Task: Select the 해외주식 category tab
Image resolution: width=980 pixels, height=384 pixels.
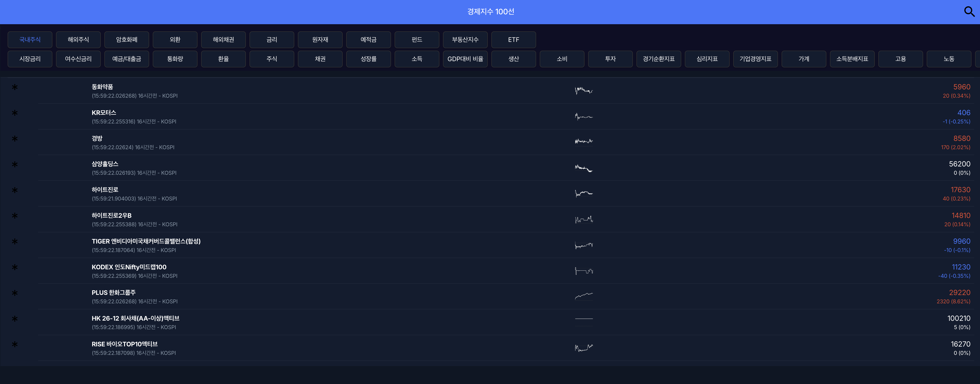Action: (78, 40)
